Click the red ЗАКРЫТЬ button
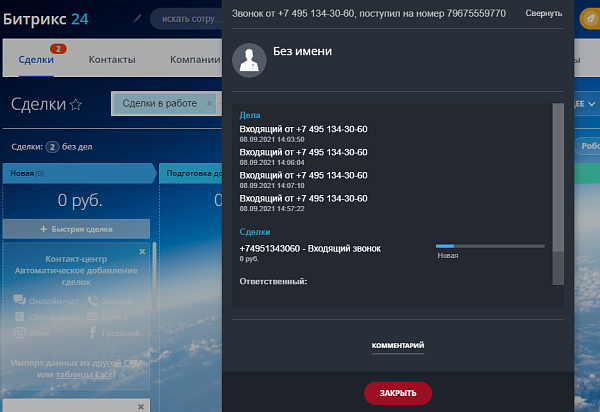 click(398, 393)
